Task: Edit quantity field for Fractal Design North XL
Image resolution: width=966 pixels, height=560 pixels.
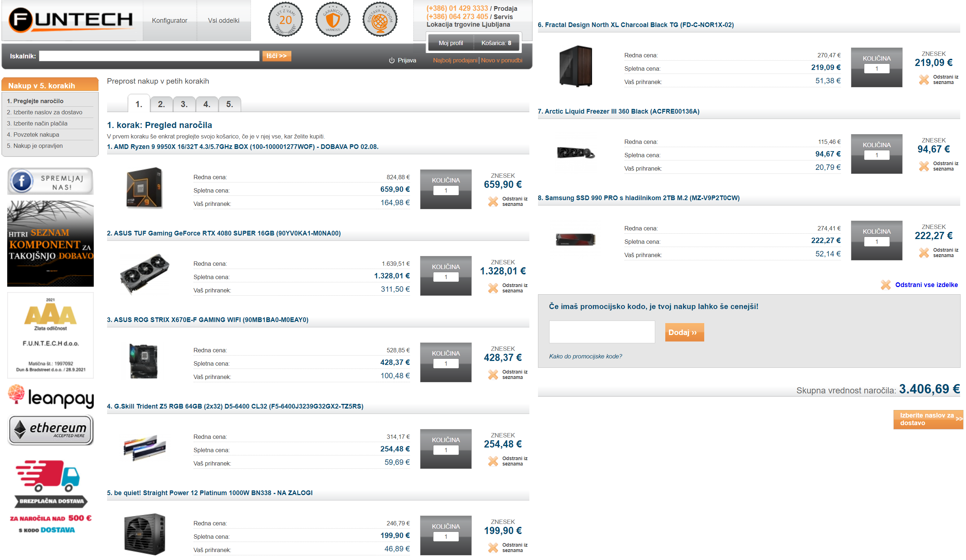Action: click(x=877, y=69)
